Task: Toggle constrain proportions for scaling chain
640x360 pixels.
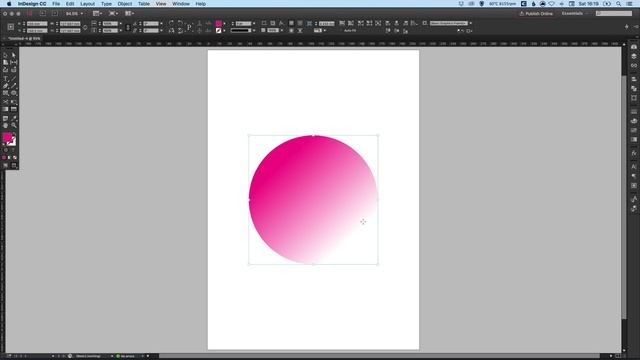Action: click(x=128, y=27)
